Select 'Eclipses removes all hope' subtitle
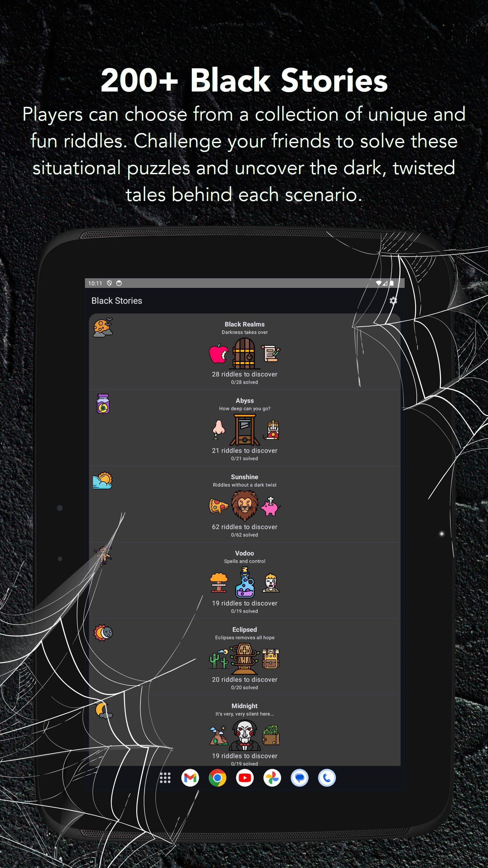 tap(245, 638)
